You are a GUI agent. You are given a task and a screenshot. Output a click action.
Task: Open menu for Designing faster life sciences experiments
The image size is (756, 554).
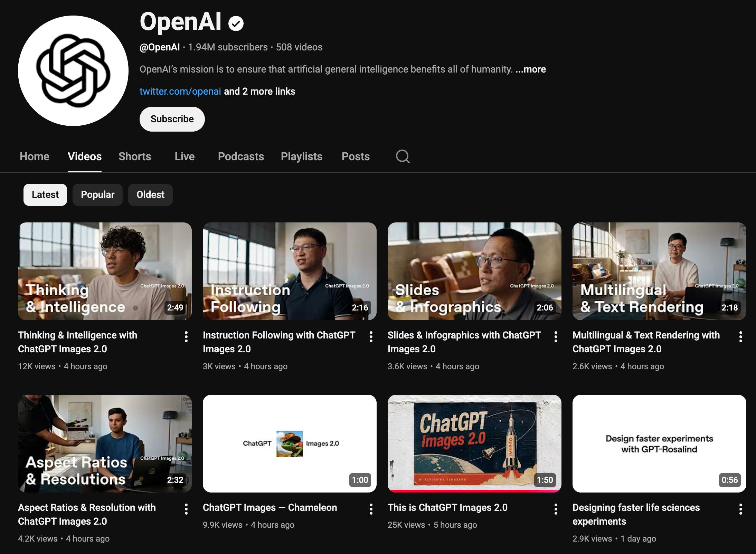pyautogui.click(x=741, y=509)
